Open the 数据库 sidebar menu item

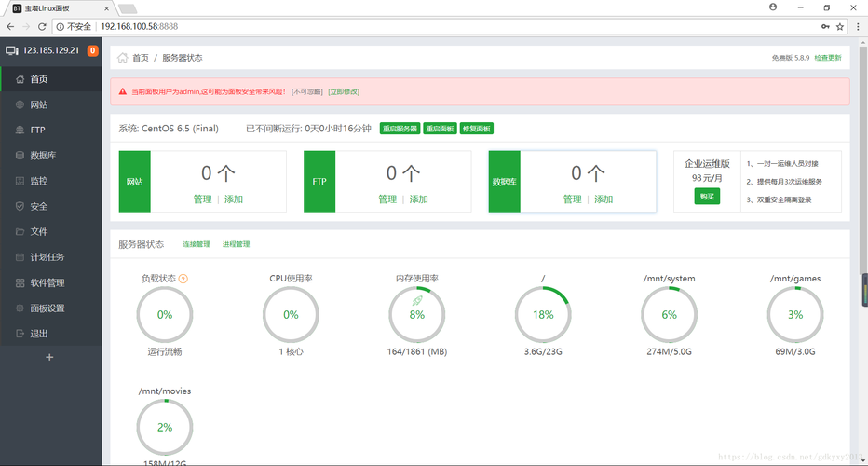43,156
